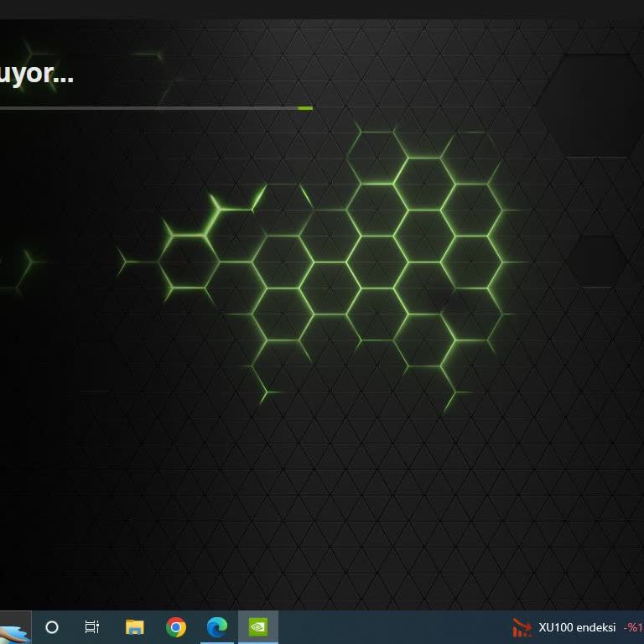Open XU100 endeksi stock widget icon
This screenshot has width=644, height=644.
(522, 627)
